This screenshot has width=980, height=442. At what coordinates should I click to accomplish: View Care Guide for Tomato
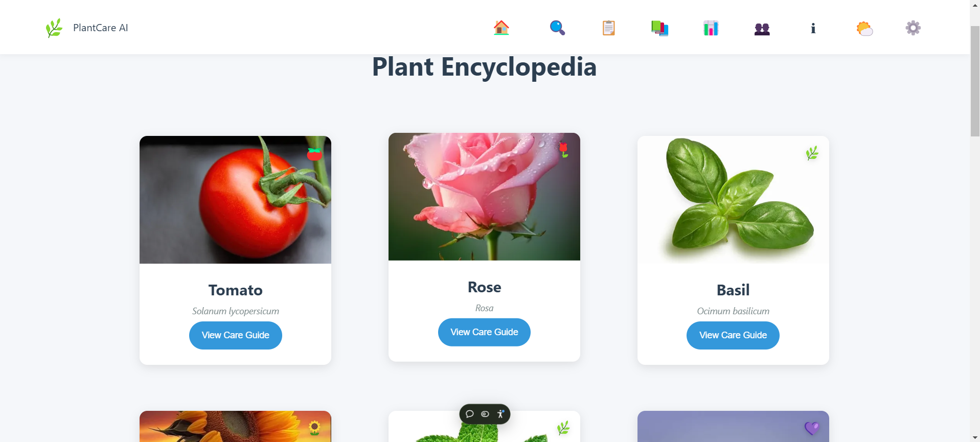(236, 335)
